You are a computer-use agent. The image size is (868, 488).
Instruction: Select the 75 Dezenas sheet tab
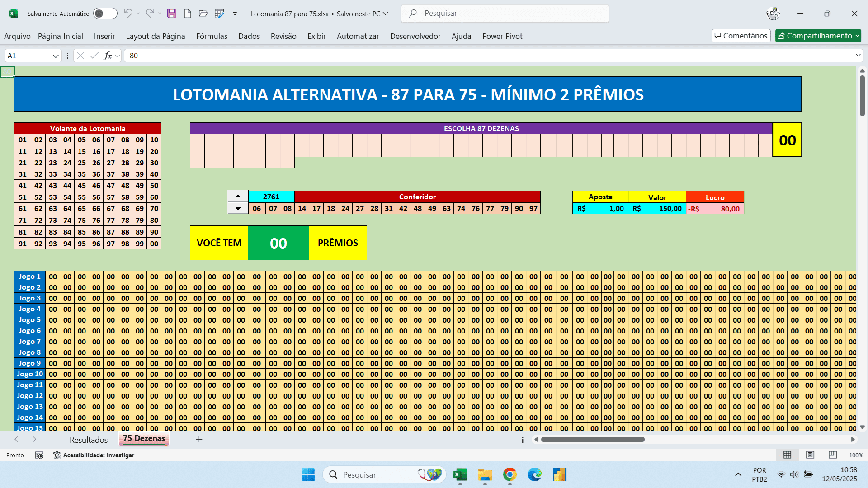tap(144, 439)
